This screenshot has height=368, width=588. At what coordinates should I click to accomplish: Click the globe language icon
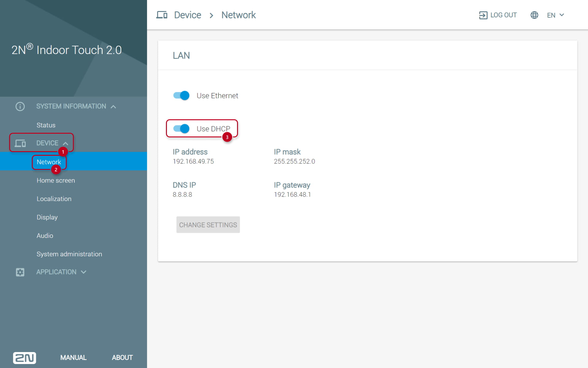(x=534, y=15)
